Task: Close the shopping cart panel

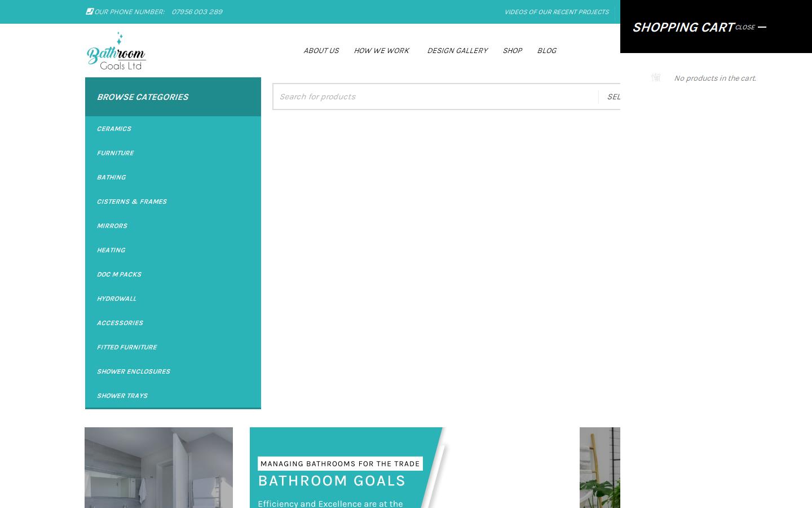Action: (750, 27)
